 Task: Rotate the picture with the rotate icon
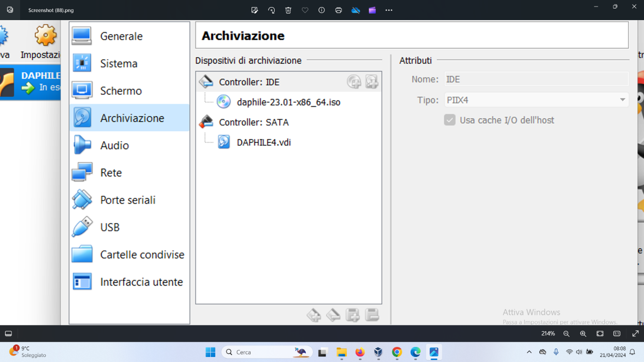point(272,10)
